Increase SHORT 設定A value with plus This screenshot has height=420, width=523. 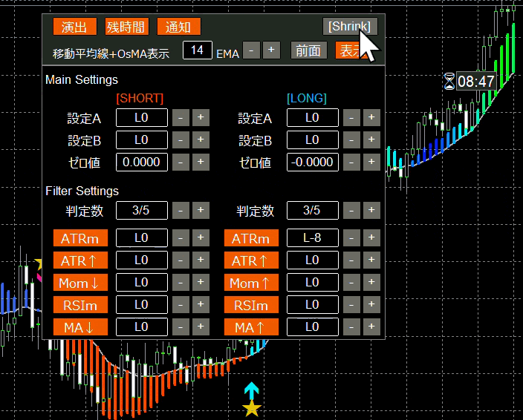click(x=201, y=117)
